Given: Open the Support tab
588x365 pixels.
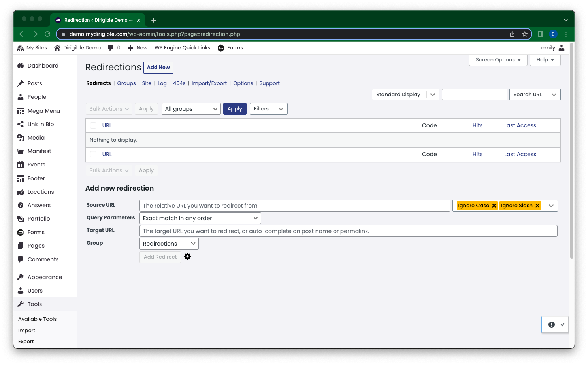Looking at the screenshot, I should pos(269,83).
